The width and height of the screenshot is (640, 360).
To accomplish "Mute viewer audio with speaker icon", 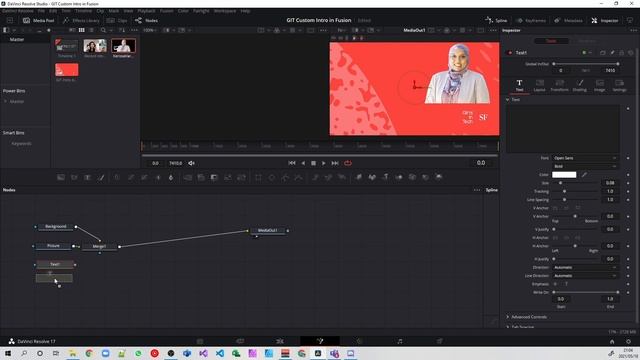I will (191, 163).
